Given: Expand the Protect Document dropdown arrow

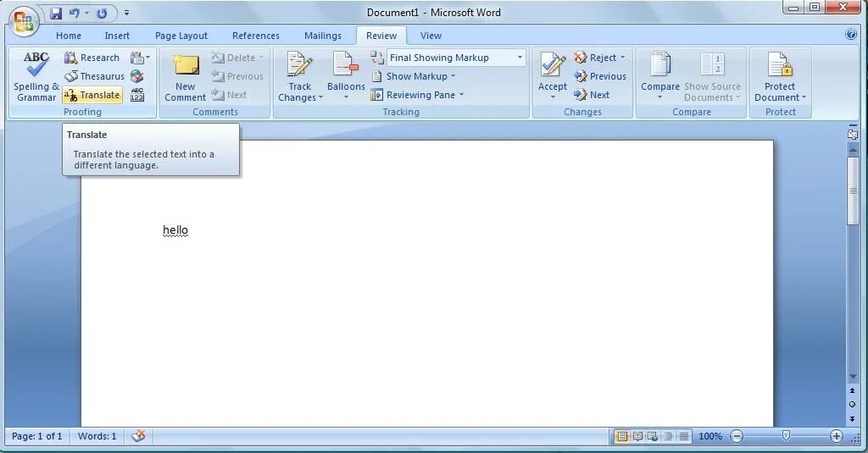Looking at the screenshot, I should coord(804,98).
